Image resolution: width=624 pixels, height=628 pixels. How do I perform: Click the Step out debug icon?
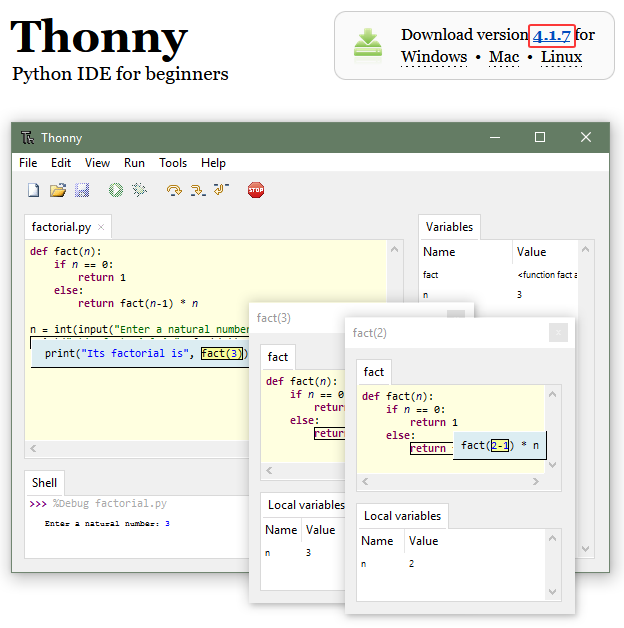221,189
